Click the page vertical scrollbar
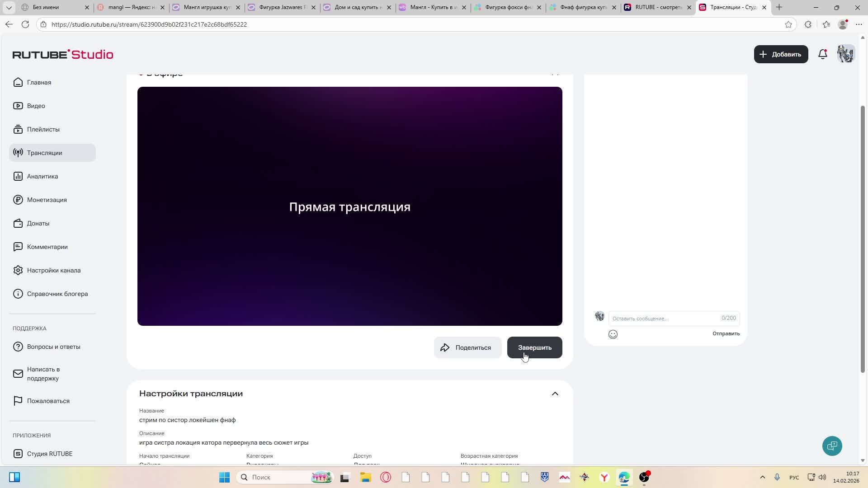Screen dimensions: 868x488 point(863,239)
